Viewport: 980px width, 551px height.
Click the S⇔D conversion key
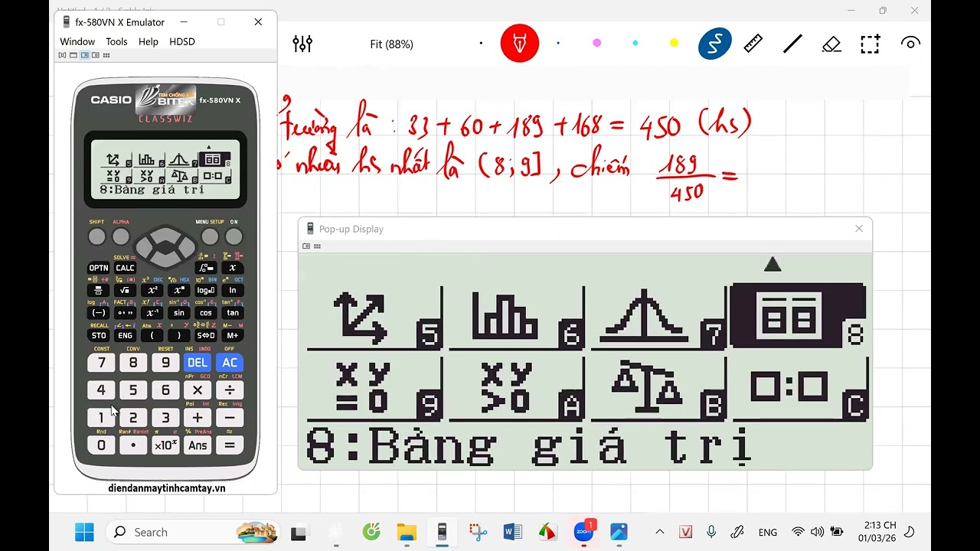[206, 335]
